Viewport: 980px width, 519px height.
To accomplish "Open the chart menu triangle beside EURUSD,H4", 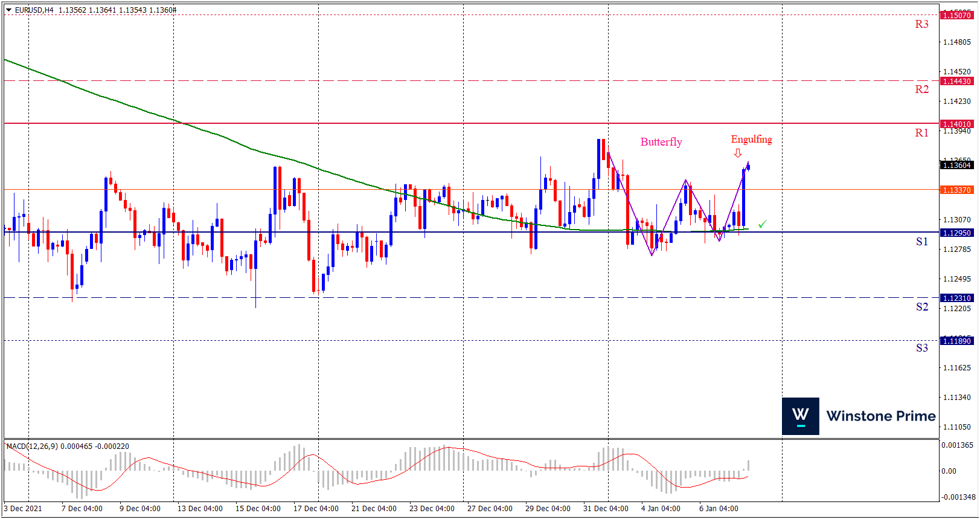I will tap(9, 10).
